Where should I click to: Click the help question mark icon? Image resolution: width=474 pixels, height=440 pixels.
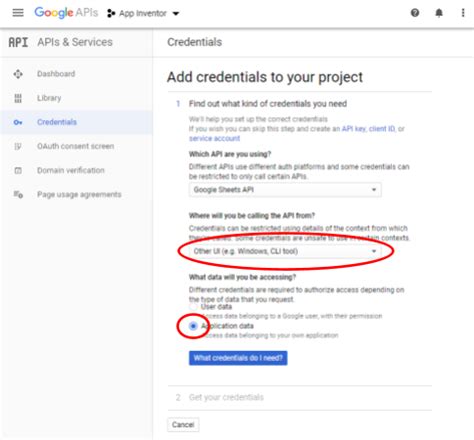[415, 13]
